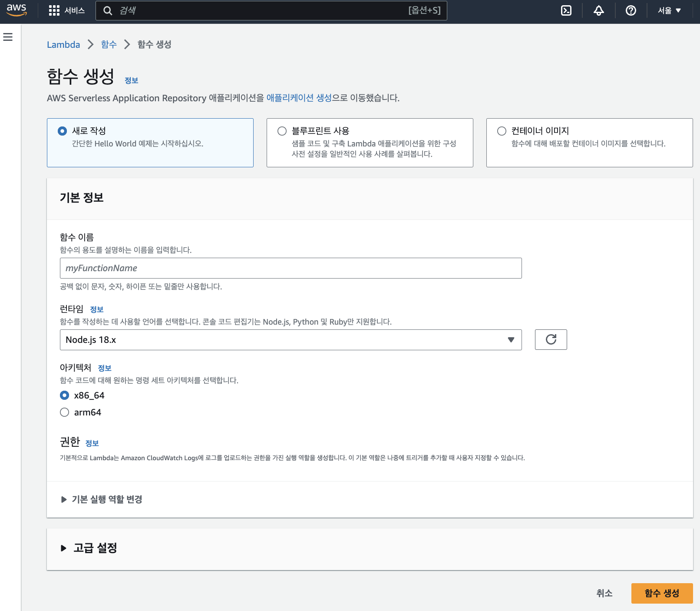The height and width of the screenshot is (611, 700).
Task: Open the 서울 region dropdown
Action: click(x=669, y=10)
